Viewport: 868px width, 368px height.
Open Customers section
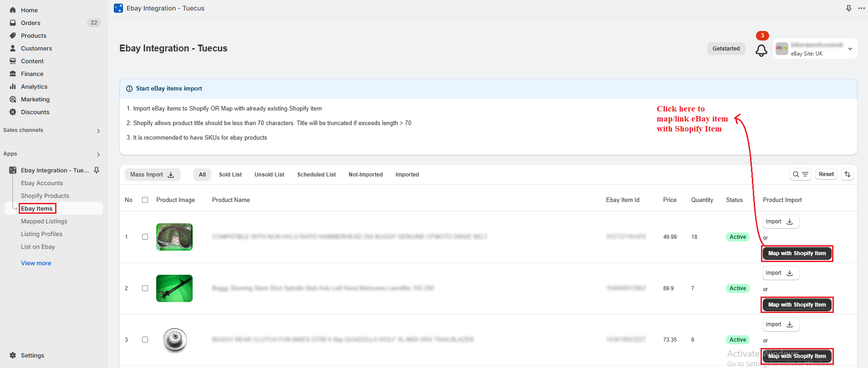click(36, 48)
